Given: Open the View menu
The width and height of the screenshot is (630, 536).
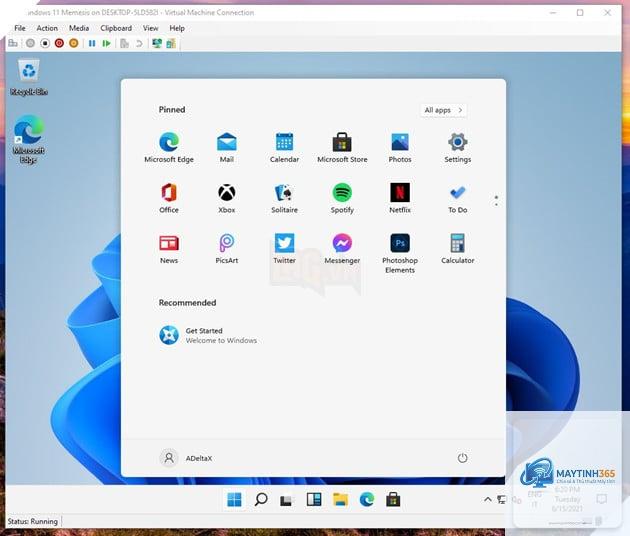Looking at the screenshot, I should pyautogui.click(x=151, y=28).
